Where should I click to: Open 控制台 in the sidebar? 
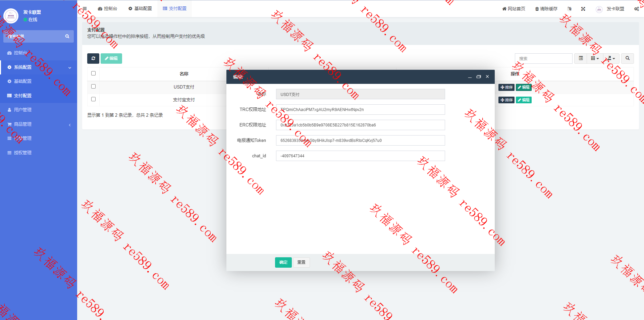(39, 53)
